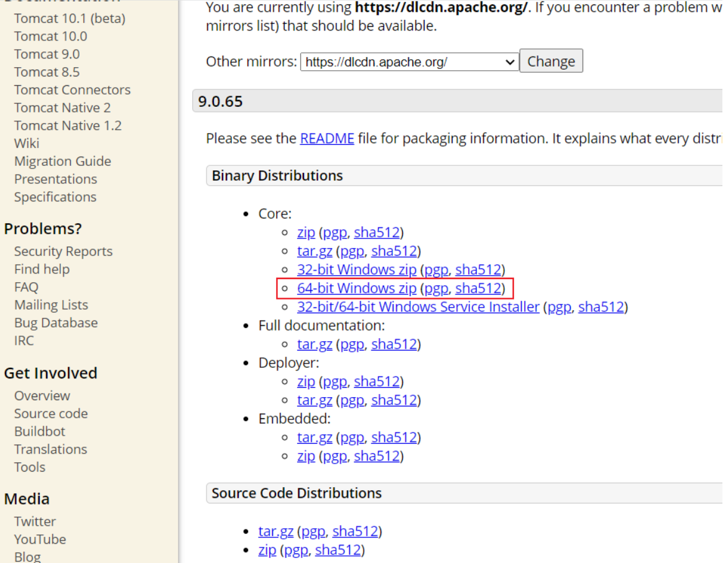Open sha512 for Core tar.gz
The image size is (728, 563).
tap(394, 251)
